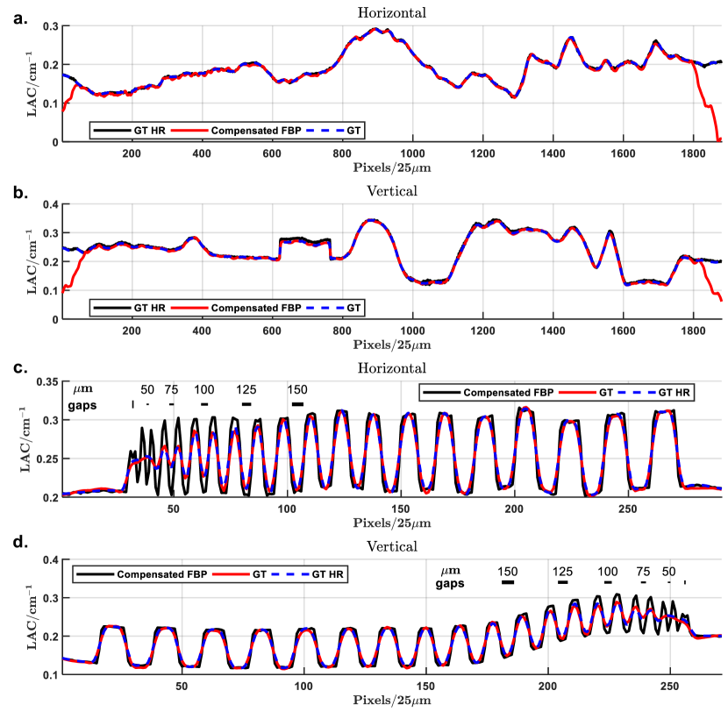
Task: Click x-axis tick "1000" in panel a
Action: 412,153
